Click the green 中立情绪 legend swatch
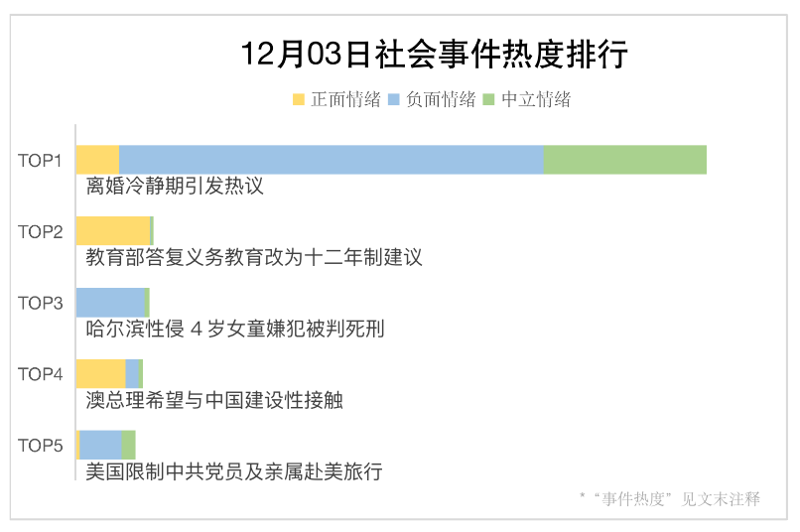The height and width of the screenshot is (532, 800). tap(488, 99)
